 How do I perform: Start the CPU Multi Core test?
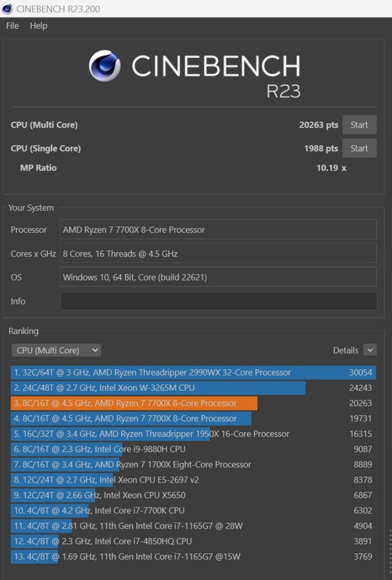[359, 125]
